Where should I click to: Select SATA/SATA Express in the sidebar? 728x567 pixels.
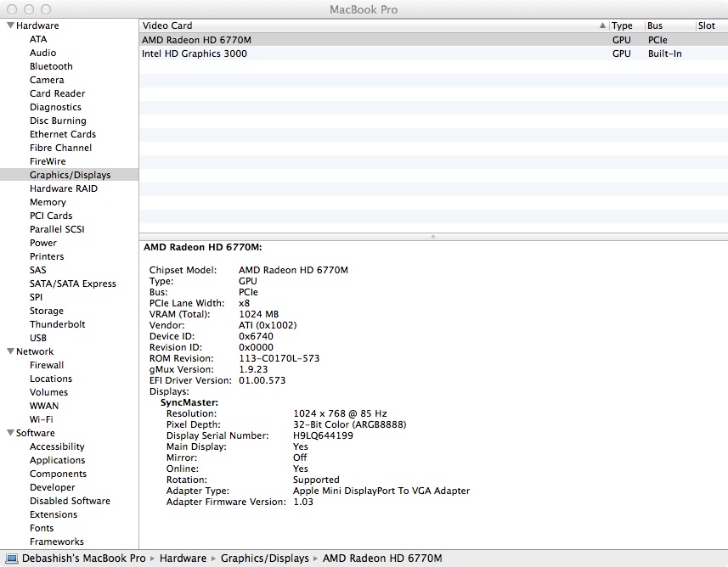[x=73, y=283]
